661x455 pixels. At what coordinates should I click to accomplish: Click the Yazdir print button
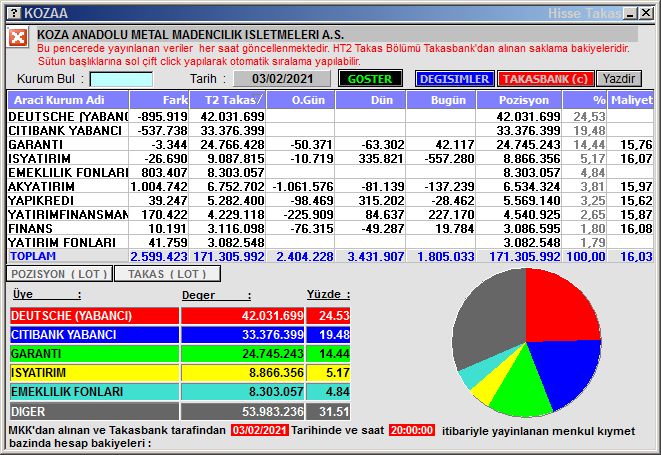tap(619, 79)
